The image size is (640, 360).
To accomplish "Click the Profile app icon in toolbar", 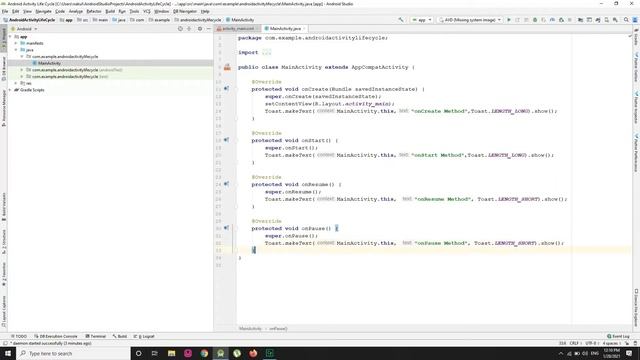I will click(552, 20).
